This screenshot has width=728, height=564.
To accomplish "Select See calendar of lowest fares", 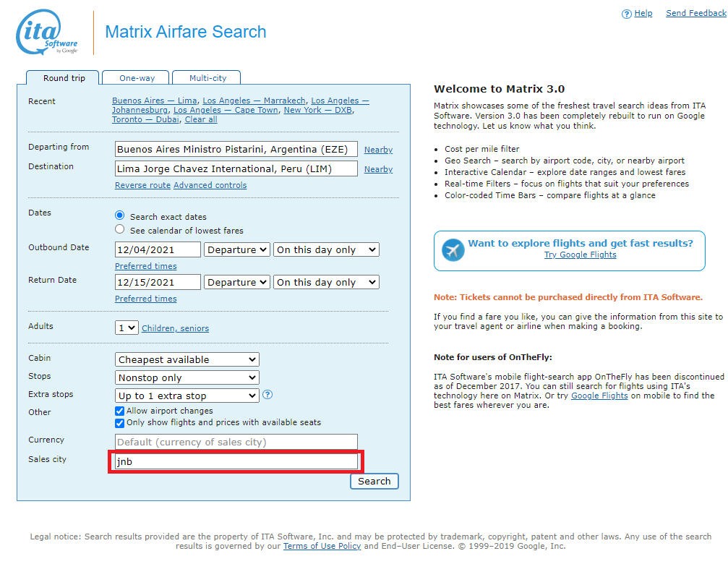I will (120, 229).
